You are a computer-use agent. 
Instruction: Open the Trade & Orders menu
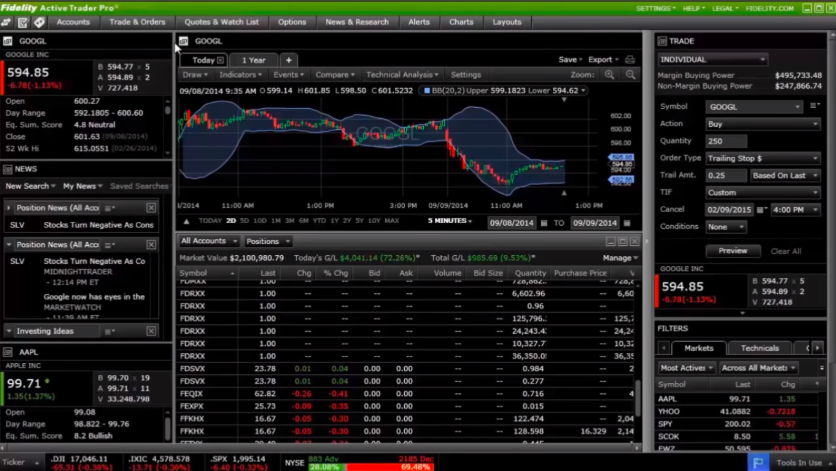tap(137, 22)
